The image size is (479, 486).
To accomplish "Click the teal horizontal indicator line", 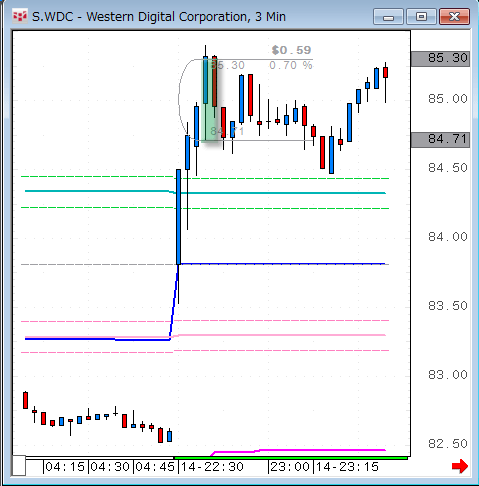I will pos(205,192).
